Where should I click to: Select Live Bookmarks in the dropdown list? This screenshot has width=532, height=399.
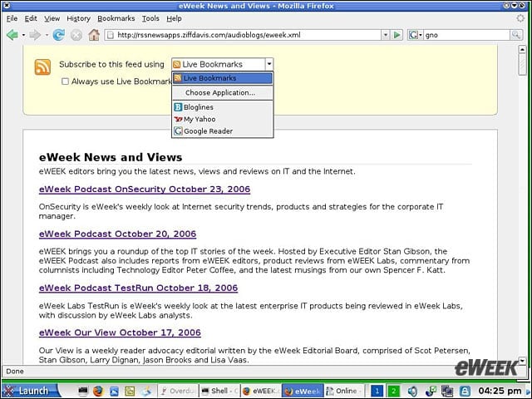click(223, 78)
